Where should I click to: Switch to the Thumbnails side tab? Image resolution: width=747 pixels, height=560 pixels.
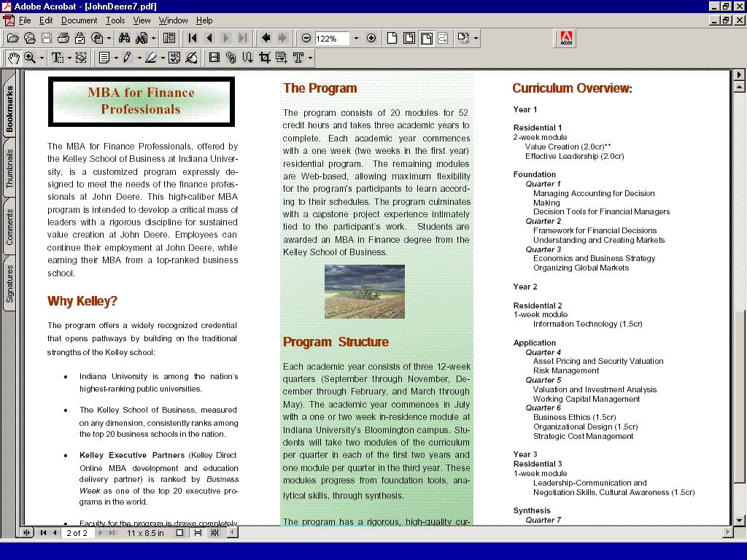coord(9,168)
